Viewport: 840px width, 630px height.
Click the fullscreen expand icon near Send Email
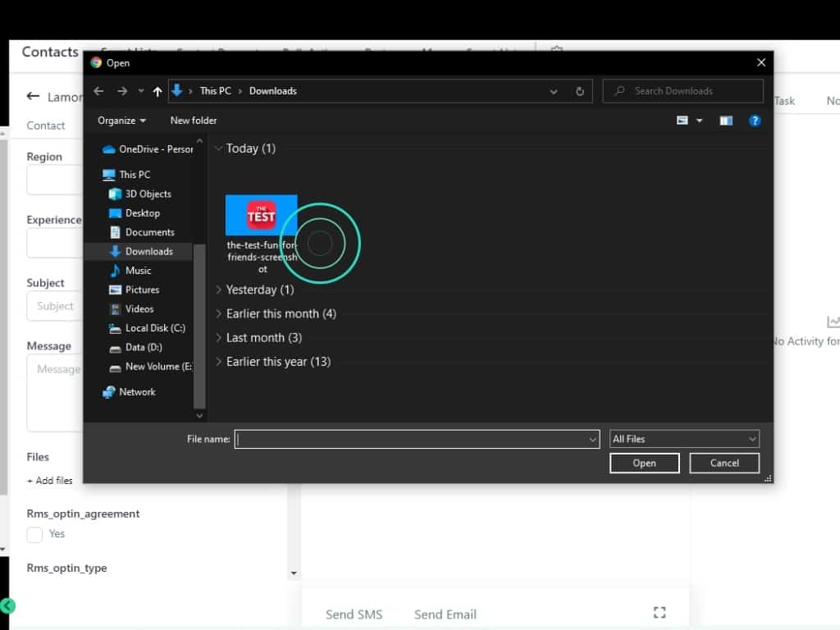click(x=660, y=612)
